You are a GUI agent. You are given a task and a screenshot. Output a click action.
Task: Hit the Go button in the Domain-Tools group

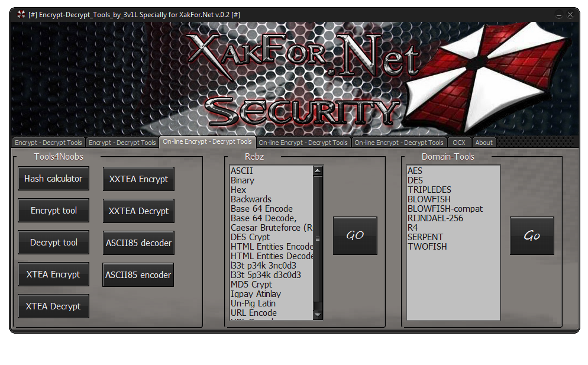click(x=532, y=235)
